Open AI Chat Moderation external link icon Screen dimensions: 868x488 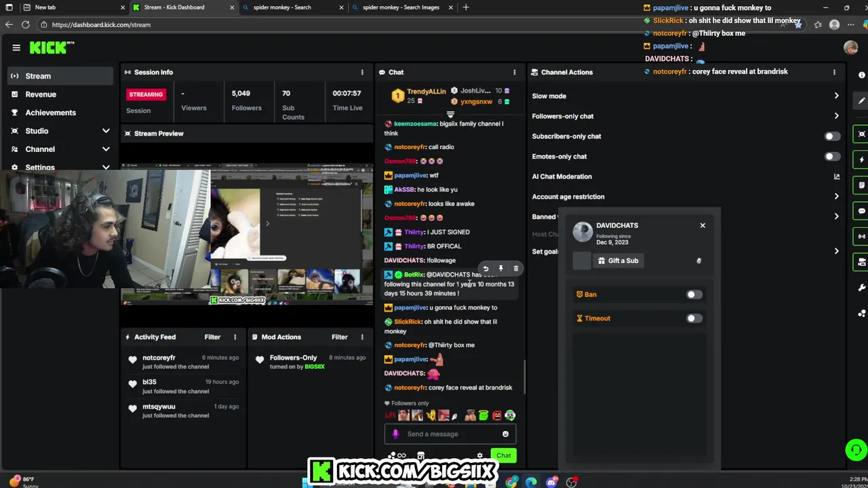(836, 176)
